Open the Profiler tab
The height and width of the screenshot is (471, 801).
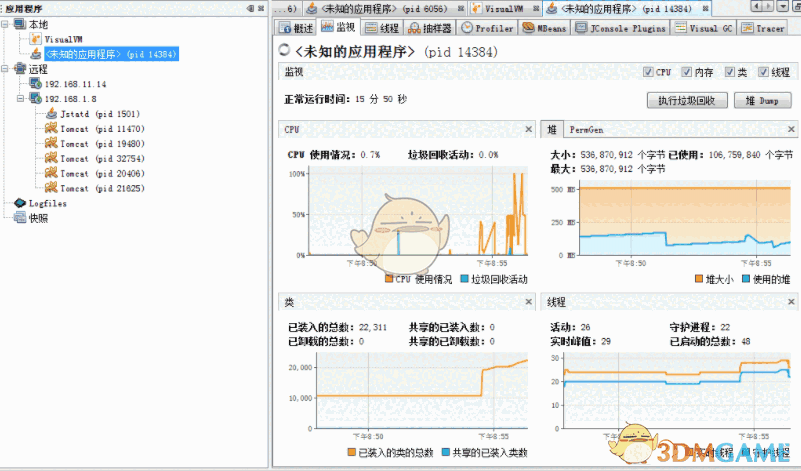(x=487, y=28)
